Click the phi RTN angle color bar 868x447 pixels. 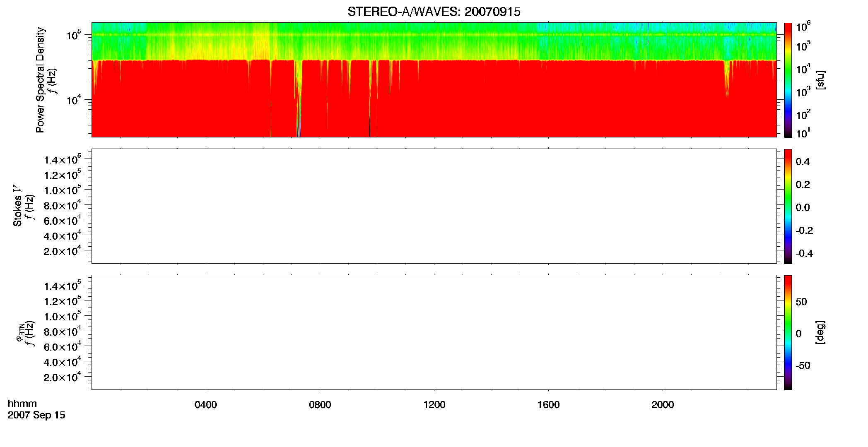[788, 332]
